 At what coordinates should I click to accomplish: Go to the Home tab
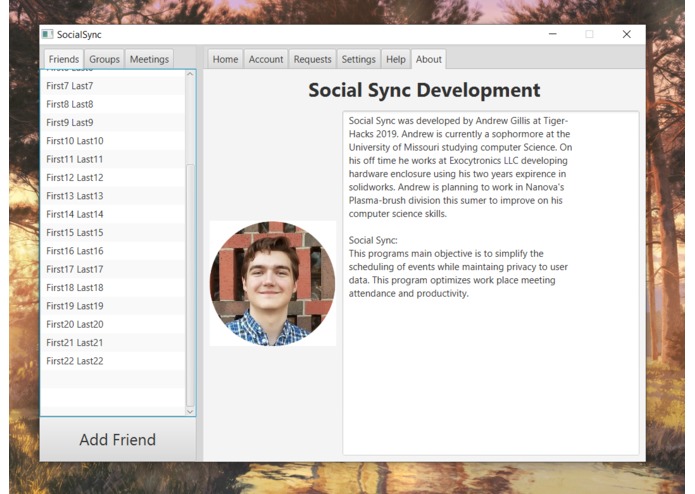click(x=225, y=59)
